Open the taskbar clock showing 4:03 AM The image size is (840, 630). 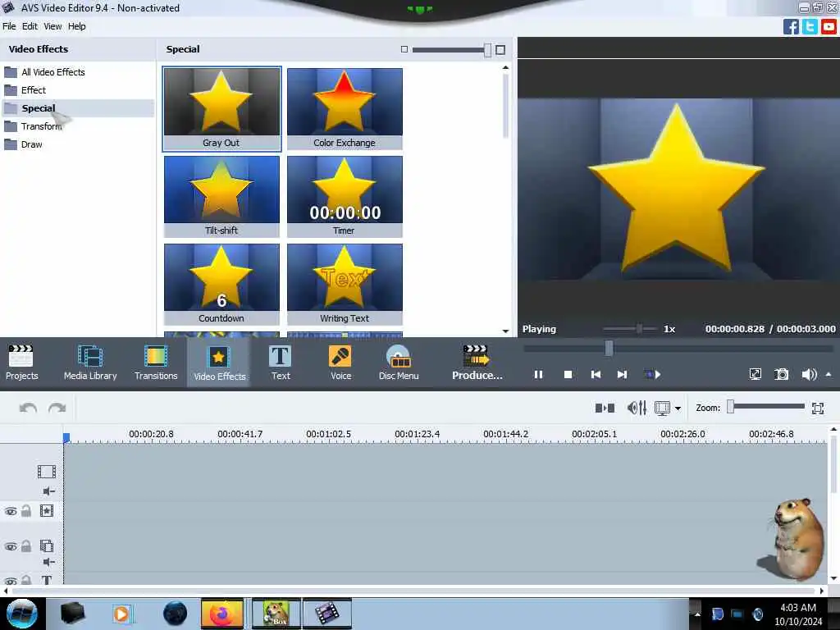[797, 614]
